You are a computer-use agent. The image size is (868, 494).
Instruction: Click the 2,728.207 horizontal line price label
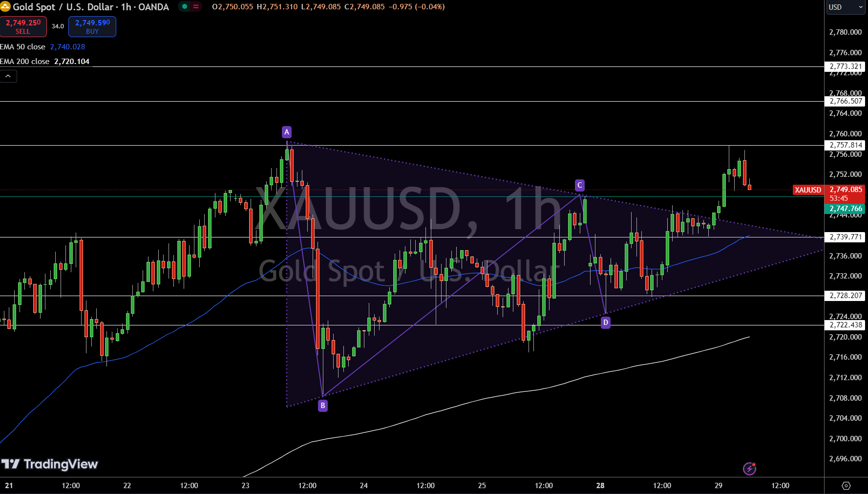[845, 296]
